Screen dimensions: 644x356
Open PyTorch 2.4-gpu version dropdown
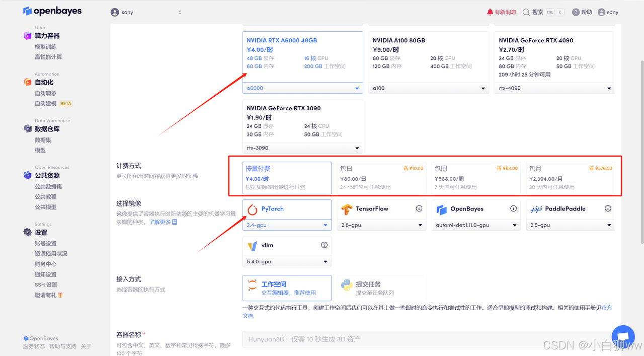pos(287,225)
